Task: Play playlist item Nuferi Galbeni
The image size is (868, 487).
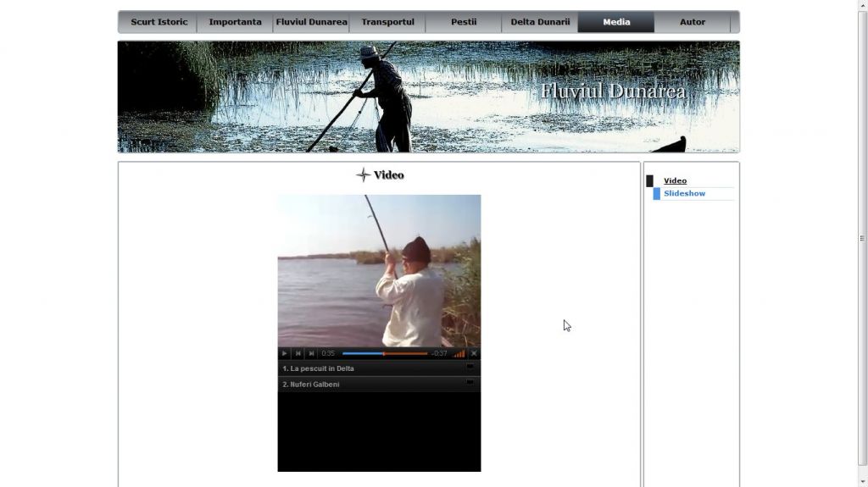Action: point(311,385)
